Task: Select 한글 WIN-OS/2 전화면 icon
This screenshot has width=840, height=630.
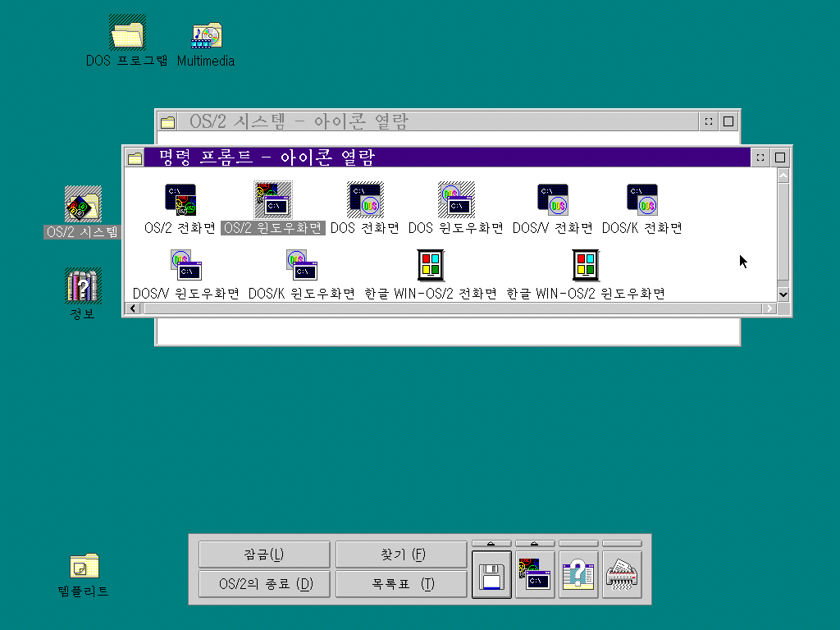Action: tap(431, 265)
